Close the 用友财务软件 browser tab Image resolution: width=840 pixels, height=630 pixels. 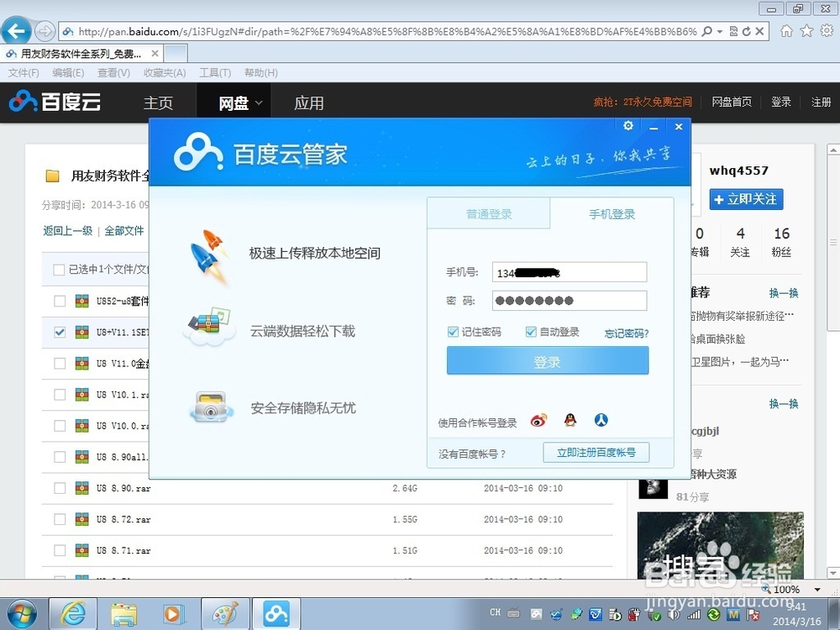coord(155,54)
